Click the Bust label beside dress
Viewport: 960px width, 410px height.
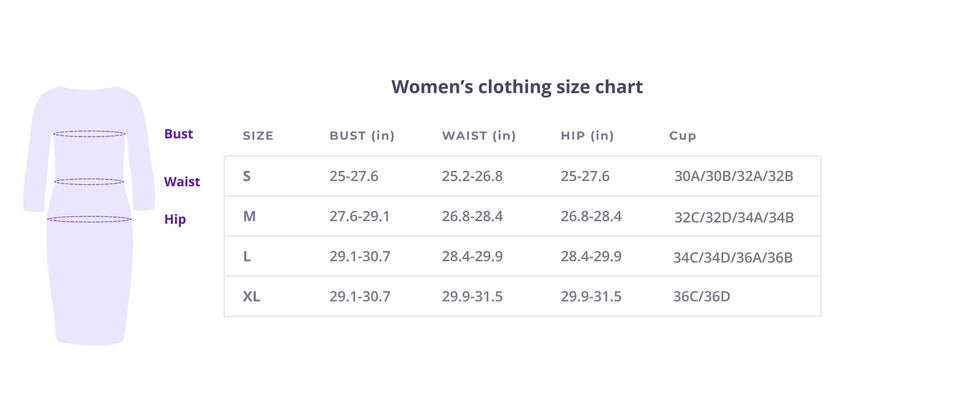coord(179,134)
